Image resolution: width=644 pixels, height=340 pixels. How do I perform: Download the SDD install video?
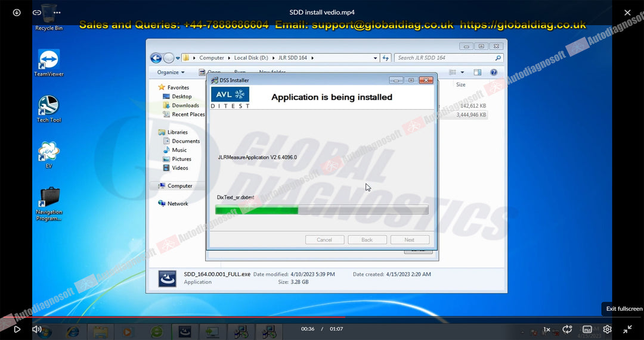(x=17, y=13)
